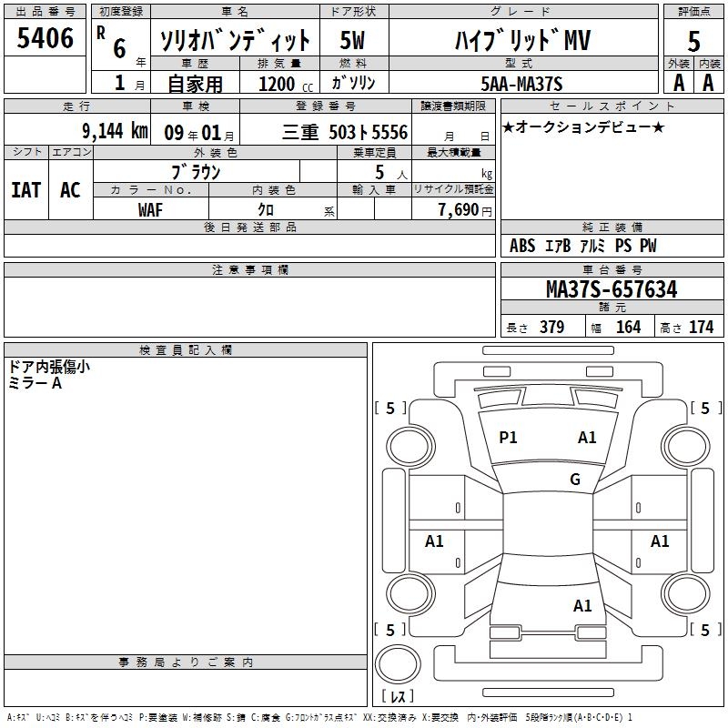
Task: Click the legend entry W:補修跡
Action: tap(202, 718)
